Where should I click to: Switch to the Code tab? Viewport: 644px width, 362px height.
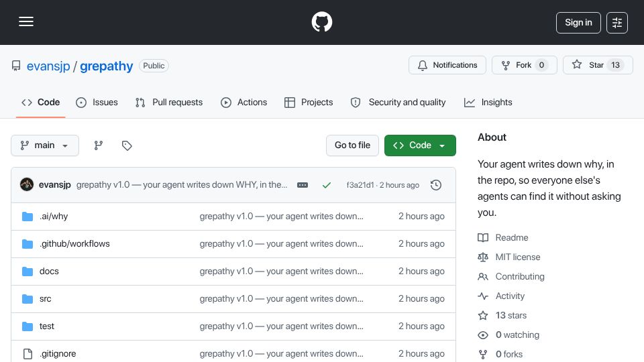(41, 102)
